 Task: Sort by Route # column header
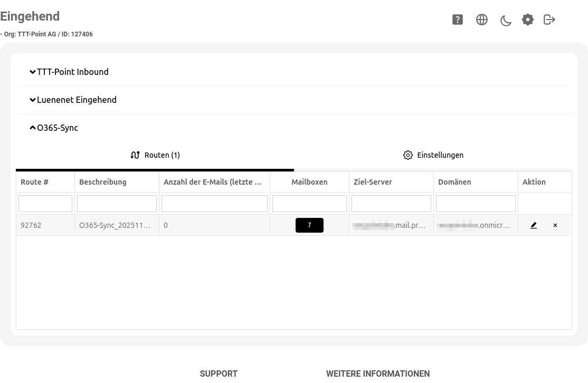(35, 182)
